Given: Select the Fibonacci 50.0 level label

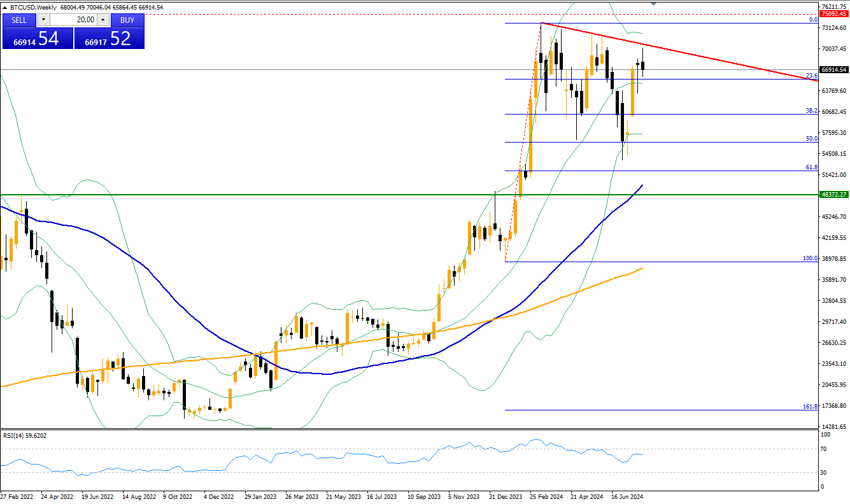Looking at the screenshot, I should pyautogui.click(x=811, y=138).
